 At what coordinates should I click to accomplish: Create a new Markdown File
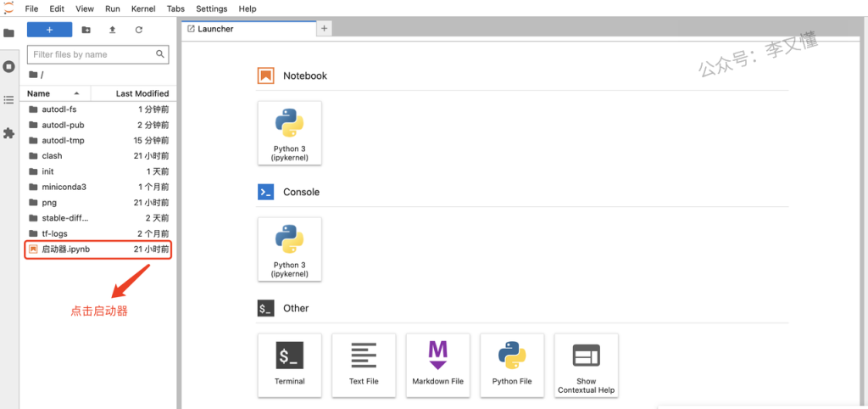[437, 364]
